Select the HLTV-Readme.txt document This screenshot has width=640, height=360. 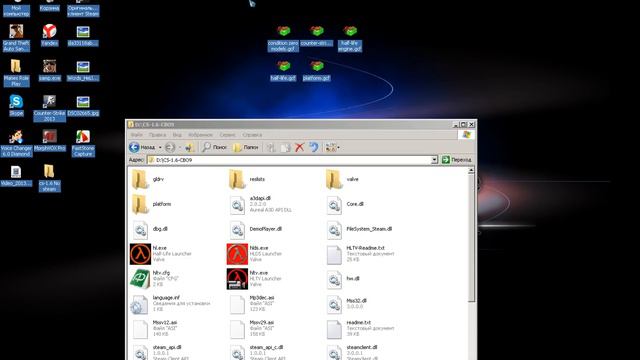[x=360, y=254]
